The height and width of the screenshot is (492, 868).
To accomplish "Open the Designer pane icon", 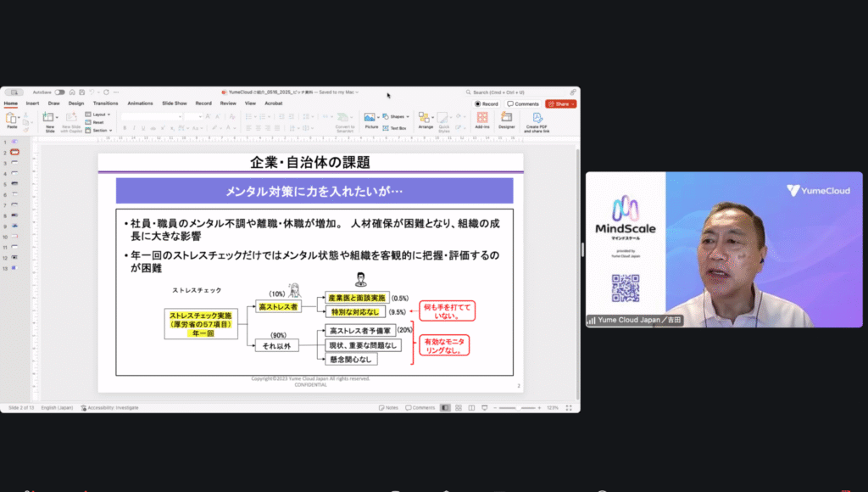I will click(x=506, y=117).
